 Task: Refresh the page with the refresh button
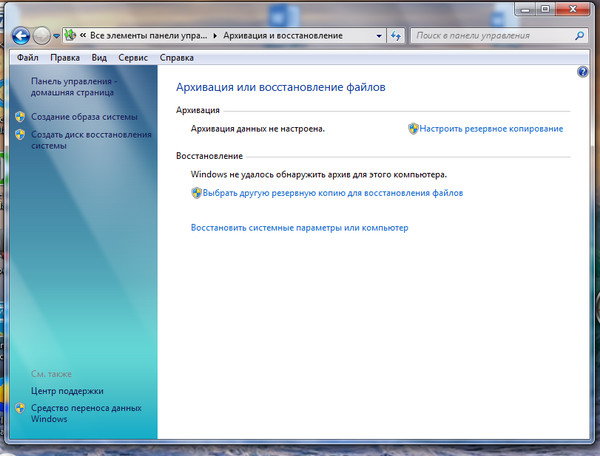tap(396, 36)
